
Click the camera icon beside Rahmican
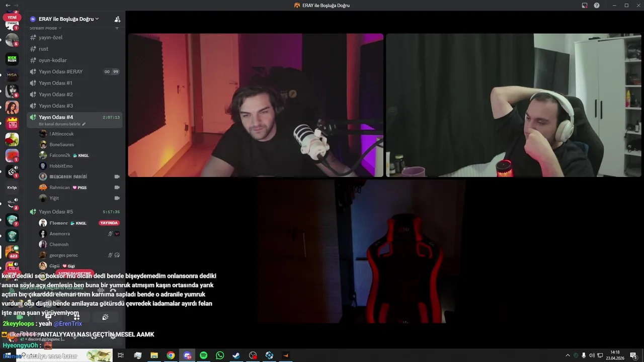(x=117, y=188)
